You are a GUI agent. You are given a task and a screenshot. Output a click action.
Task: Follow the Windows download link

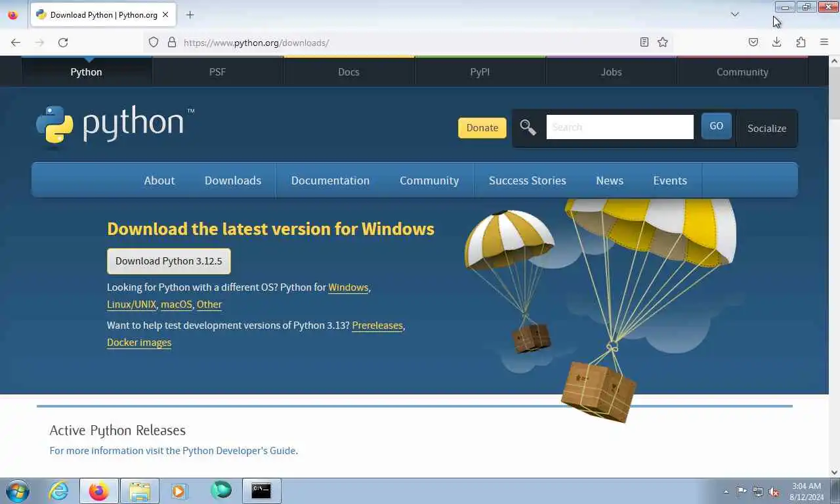coord(348,287)
